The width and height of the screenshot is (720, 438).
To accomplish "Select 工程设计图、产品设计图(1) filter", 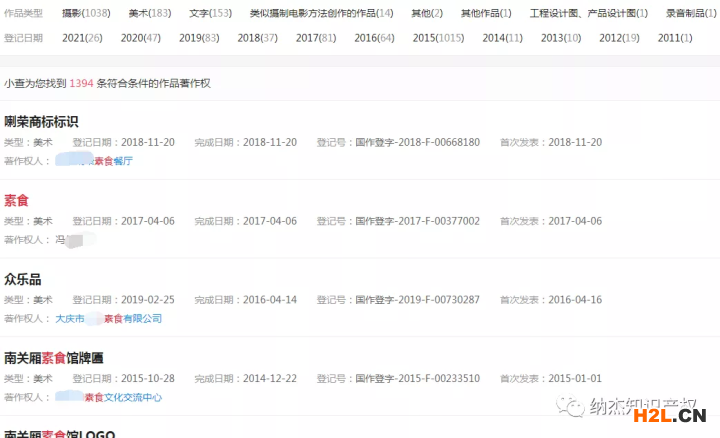I will [589, 13].
